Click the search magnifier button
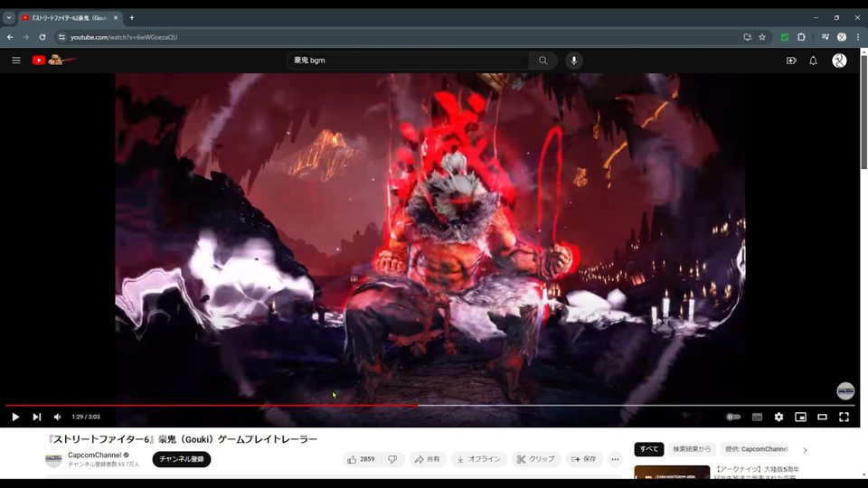 542,61
